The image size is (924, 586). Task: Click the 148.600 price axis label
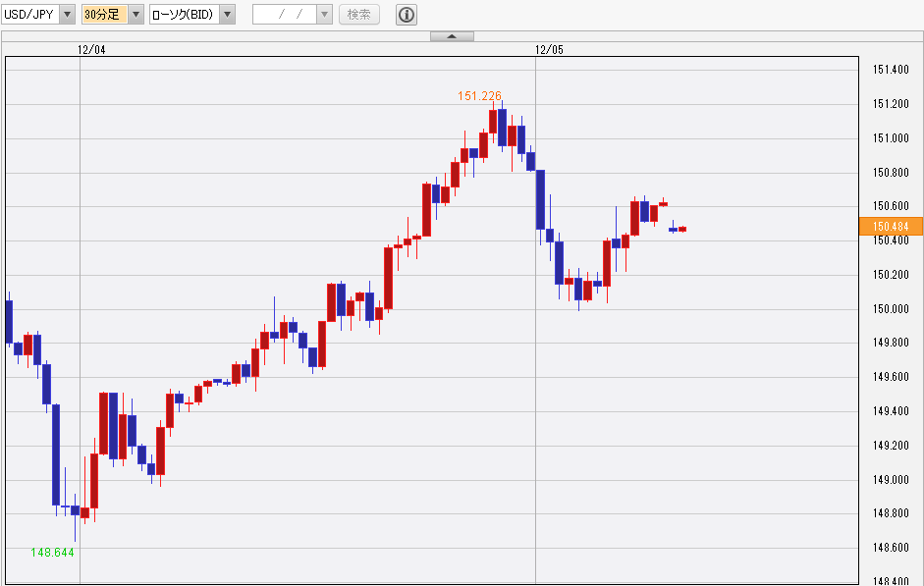click(x=891, y=547)
